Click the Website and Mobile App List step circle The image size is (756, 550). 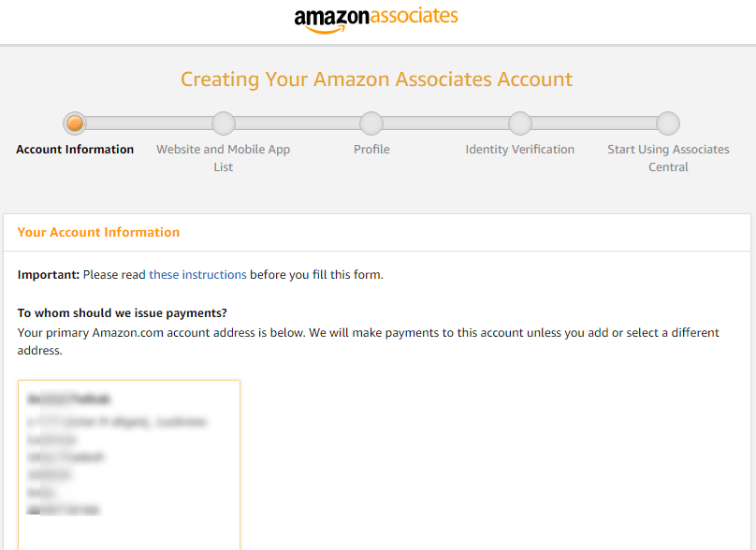(223, 123)
